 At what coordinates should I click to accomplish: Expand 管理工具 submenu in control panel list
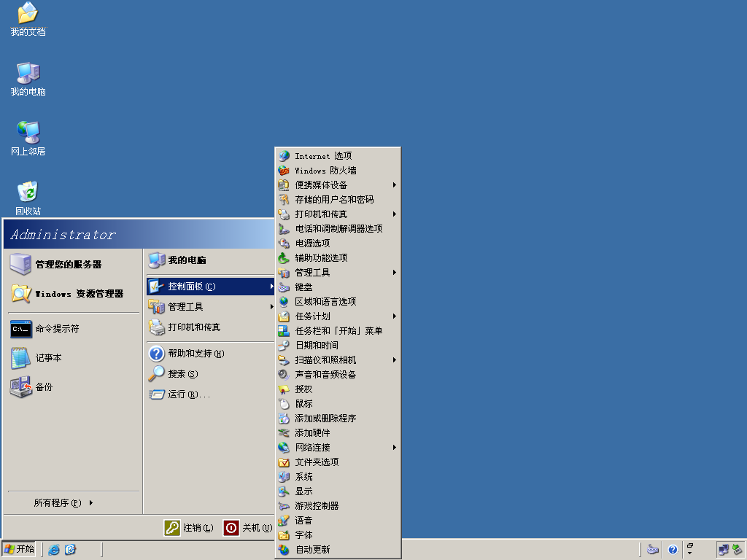pos(338,273)
